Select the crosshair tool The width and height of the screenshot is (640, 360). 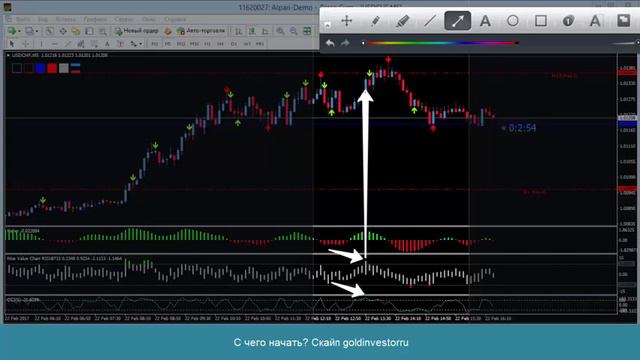tap(25, 44)
